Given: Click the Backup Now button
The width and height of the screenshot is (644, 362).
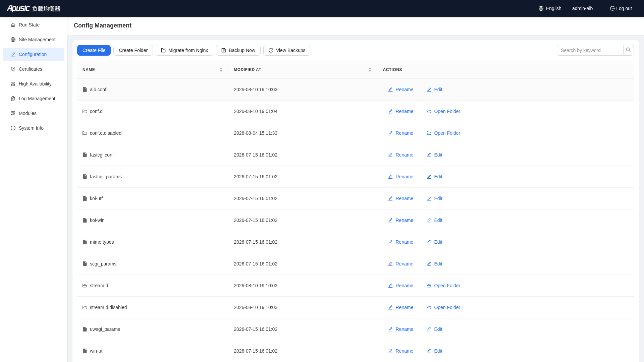Looking at the screenshot, I should click(238, 50).
